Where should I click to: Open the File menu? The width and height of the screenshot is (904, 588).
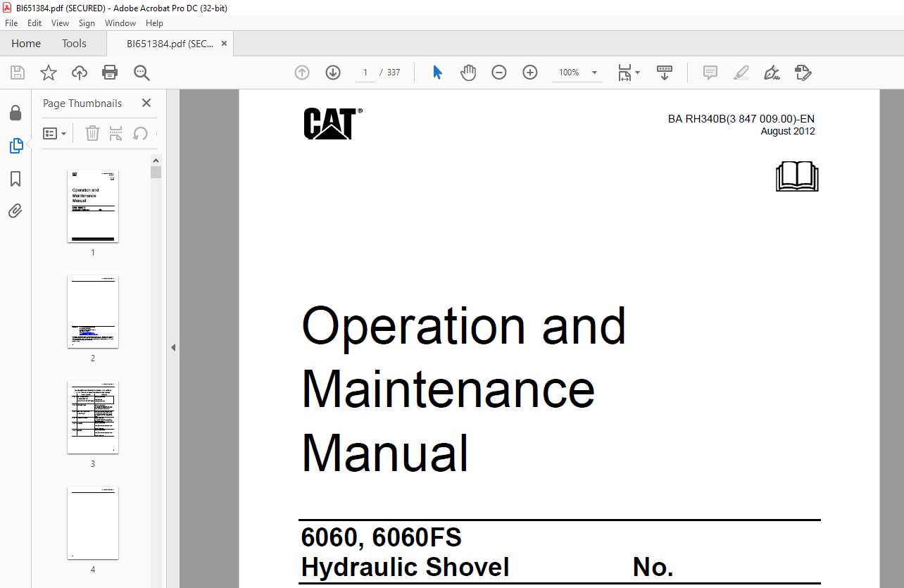point(11,23)
